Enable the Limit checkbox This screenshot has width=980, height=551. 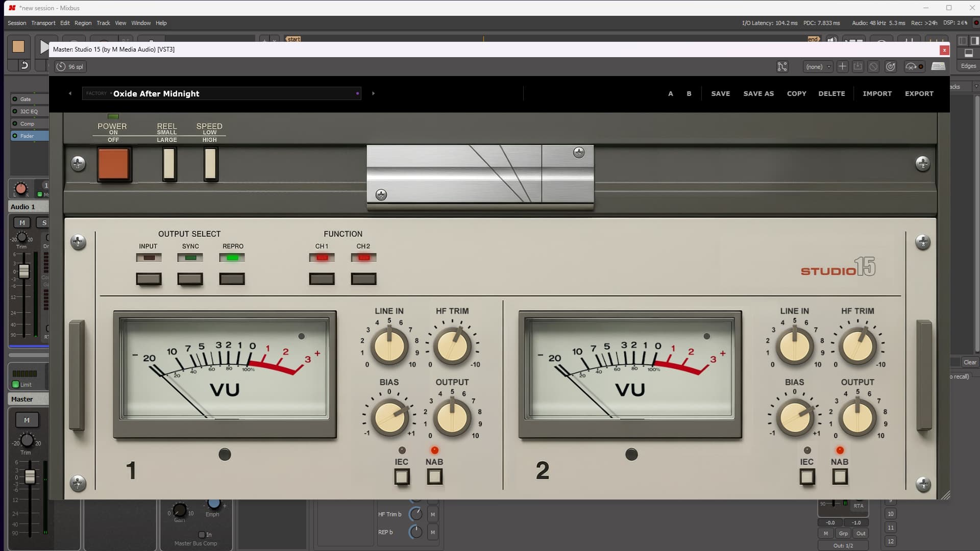click(15, 385)
